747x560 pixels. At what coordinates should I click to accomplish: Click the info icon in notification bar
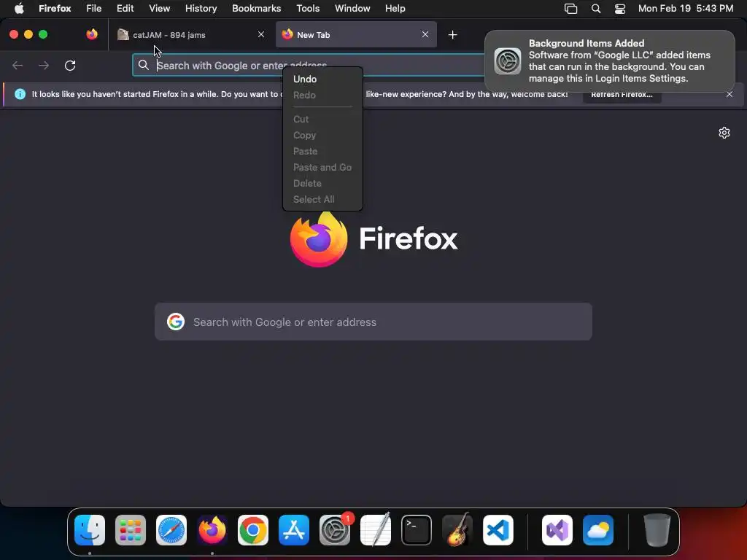(x=20, y=94)
